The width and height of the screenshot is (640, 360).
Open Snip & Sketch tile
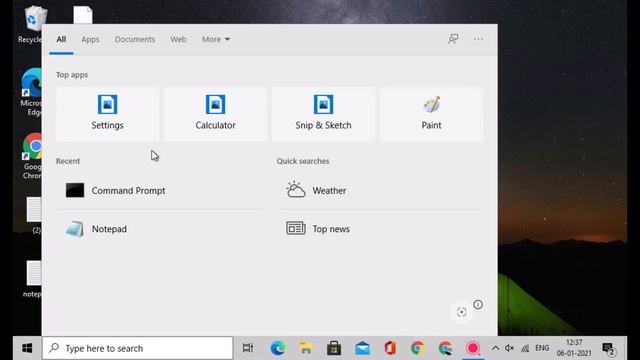pos(323,113)
